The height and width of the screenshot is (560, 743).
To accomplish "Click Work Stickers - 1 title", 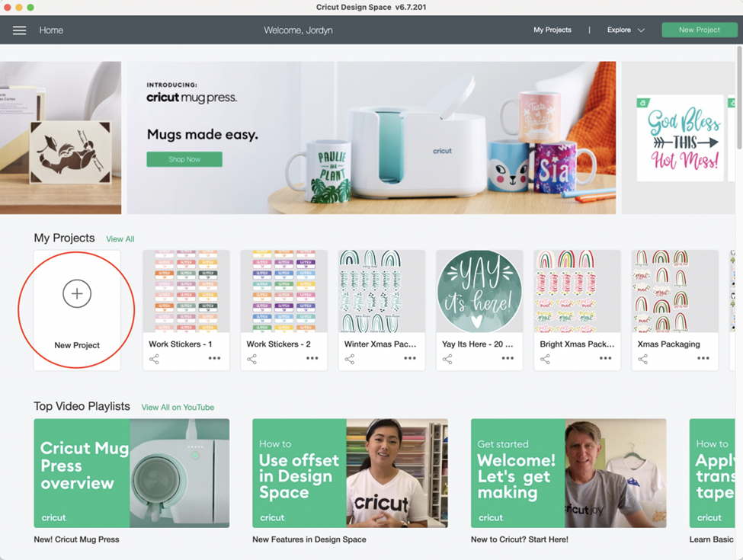I will (x=180, y=344).
